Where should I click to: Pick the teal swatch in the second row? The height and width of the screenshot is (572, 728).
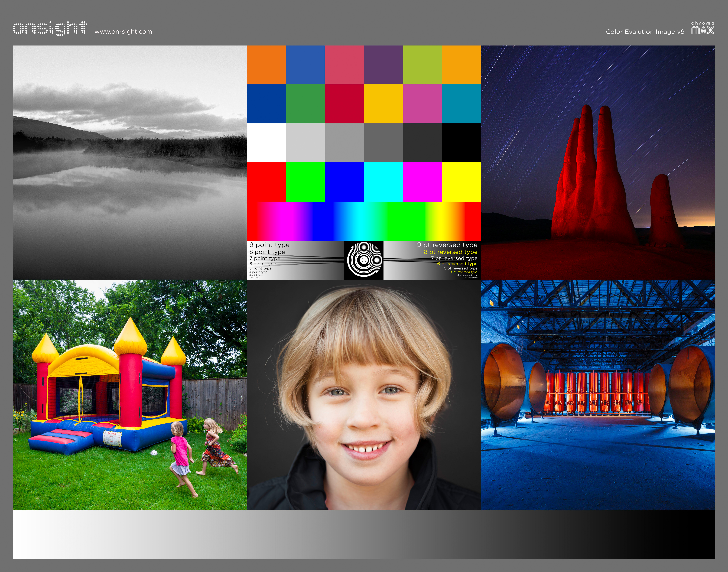point(461,104)
